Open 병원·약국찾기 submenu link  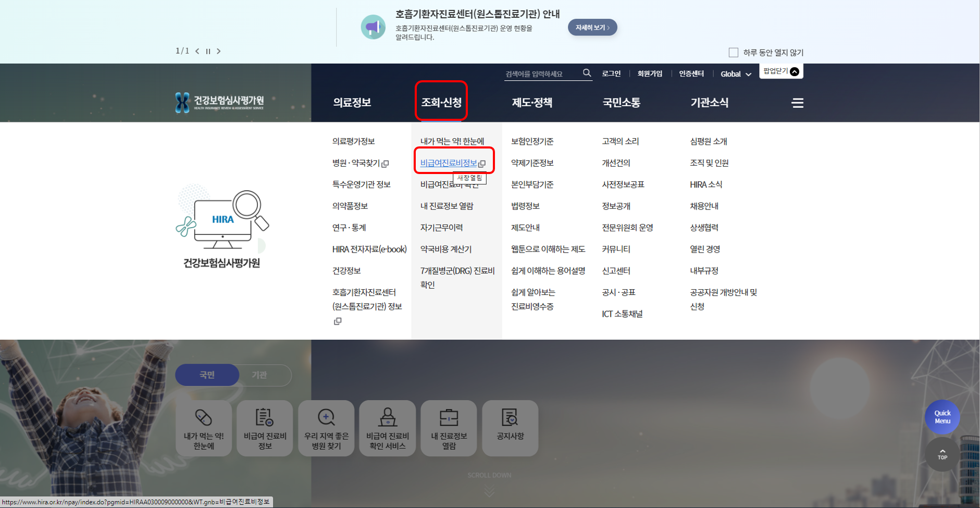361,163
